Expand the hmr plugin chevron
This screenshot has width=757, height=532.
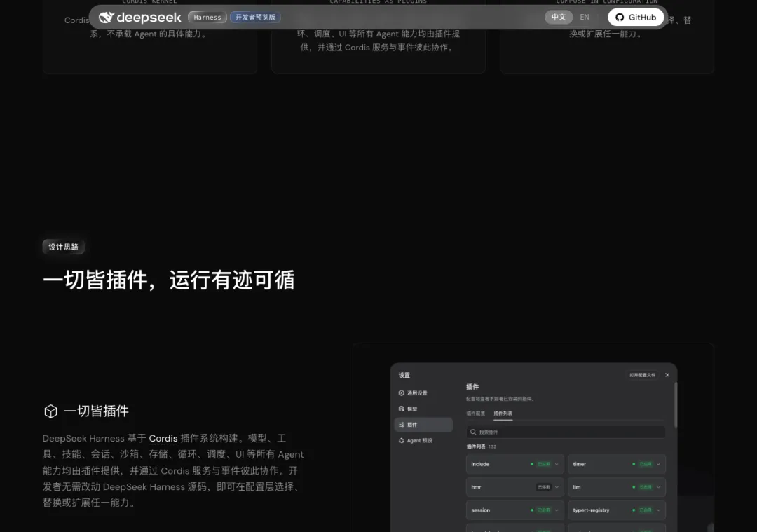557,487
